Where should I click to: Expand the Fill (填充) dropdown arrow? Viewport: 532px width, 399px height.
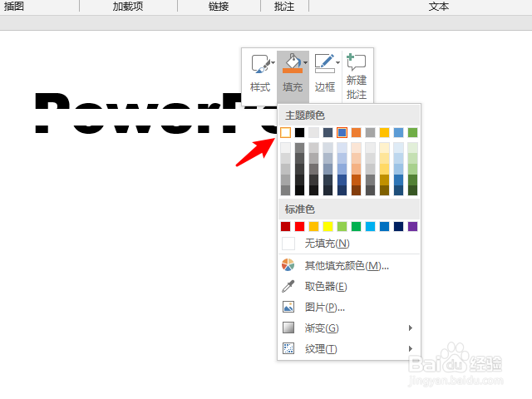click(x=305, y=63)
